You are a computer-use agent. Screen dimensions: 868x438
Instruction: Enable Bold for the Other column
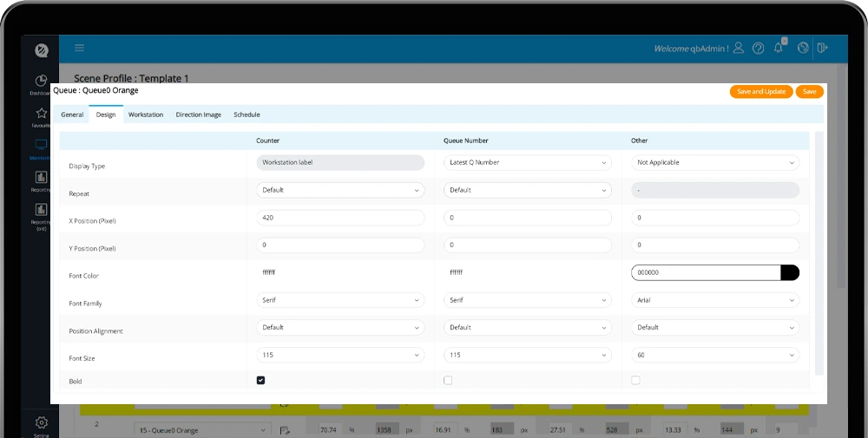635,381
